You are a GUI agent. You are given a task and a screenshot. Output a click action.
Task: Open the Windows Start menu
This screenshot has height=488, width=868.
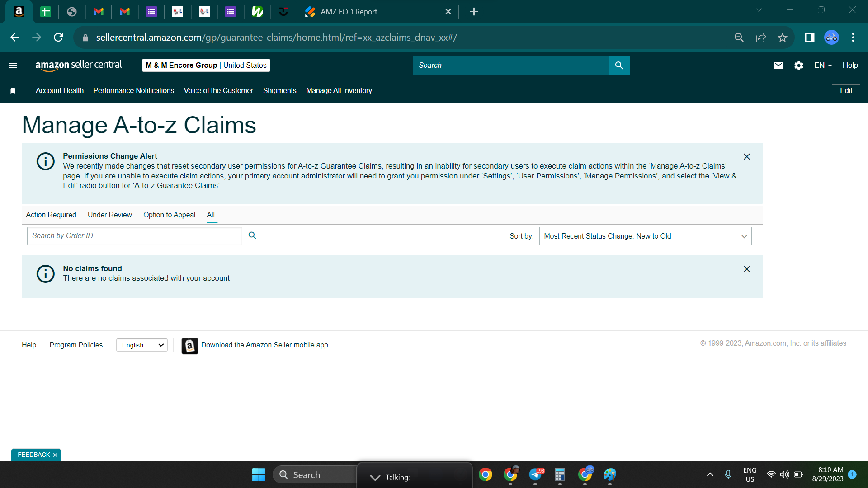(x=259, y=475)
